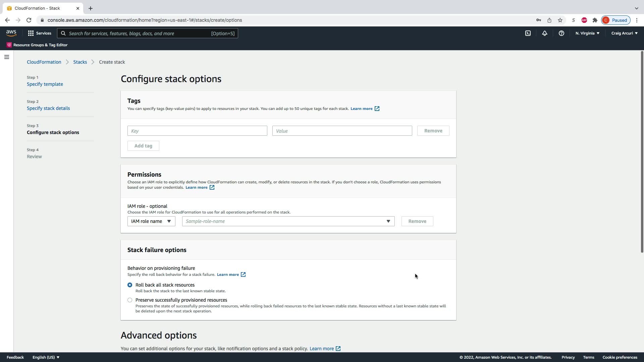The height and width of the screenshot is (362, 644).
Task: Go to Specify template step
Action: (45, 84)
